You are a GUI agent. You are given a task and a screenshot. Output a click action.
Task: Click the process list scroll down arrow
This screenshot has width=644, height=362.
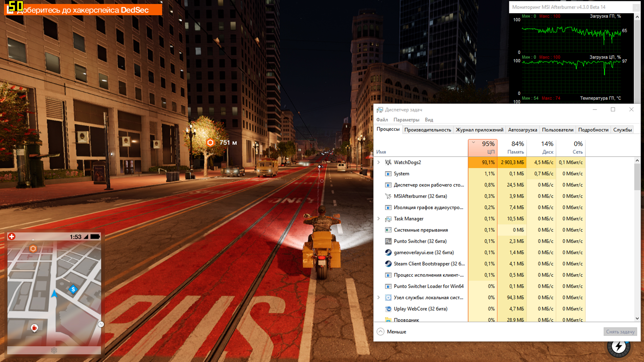637,318
